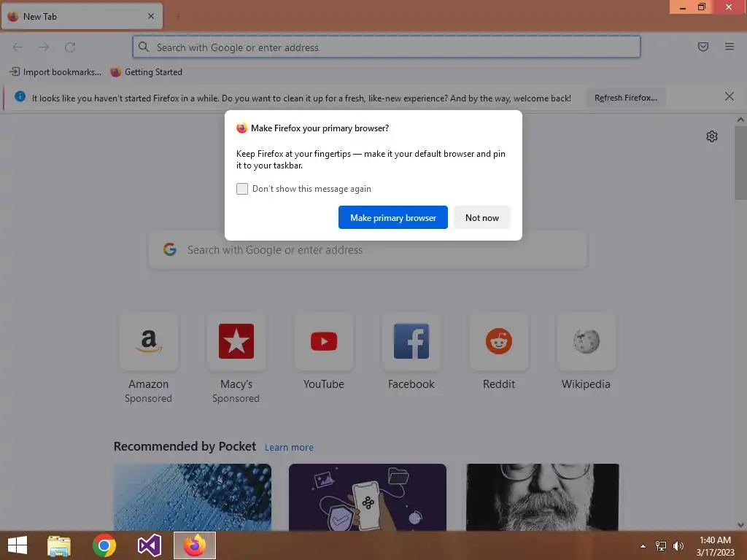The image size is (747, 560).
Task: Show hidden system tray icons
Action: pyautogui.click(x=643, y=546)
